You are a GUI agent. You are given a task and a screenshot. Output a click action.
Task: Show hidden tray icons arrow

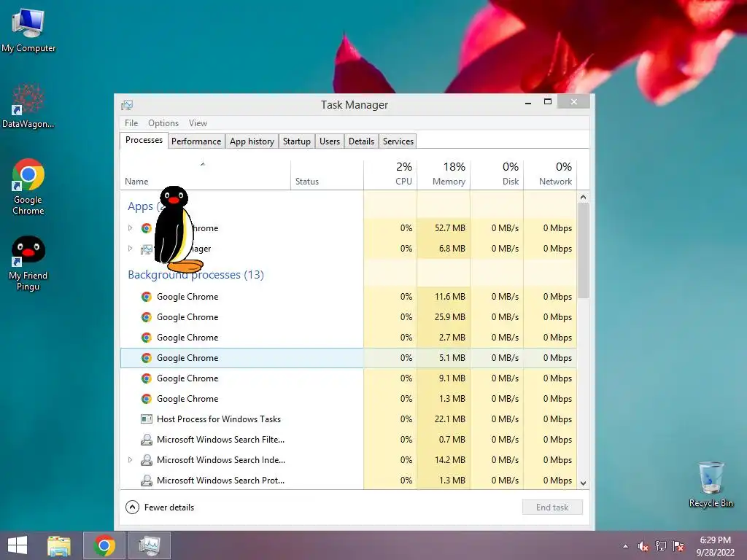[x=625, y=546]
